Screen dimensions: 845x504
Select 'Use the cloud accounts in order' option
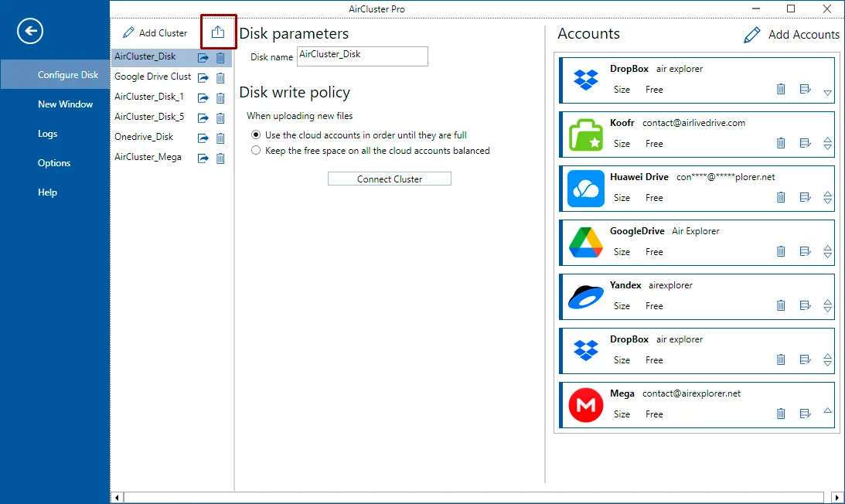[x=256, y=135]
